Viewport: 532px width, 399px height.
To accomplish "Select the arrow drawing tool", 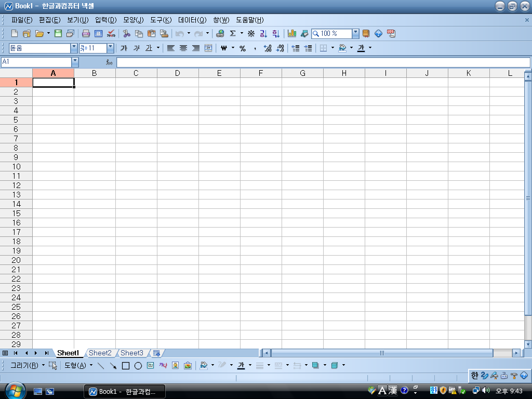I will 113,365.
